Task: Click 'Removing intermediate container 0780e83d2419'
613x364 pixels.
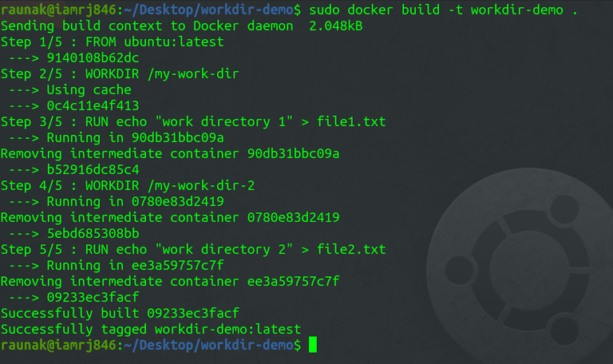Action: click(170, 217)
